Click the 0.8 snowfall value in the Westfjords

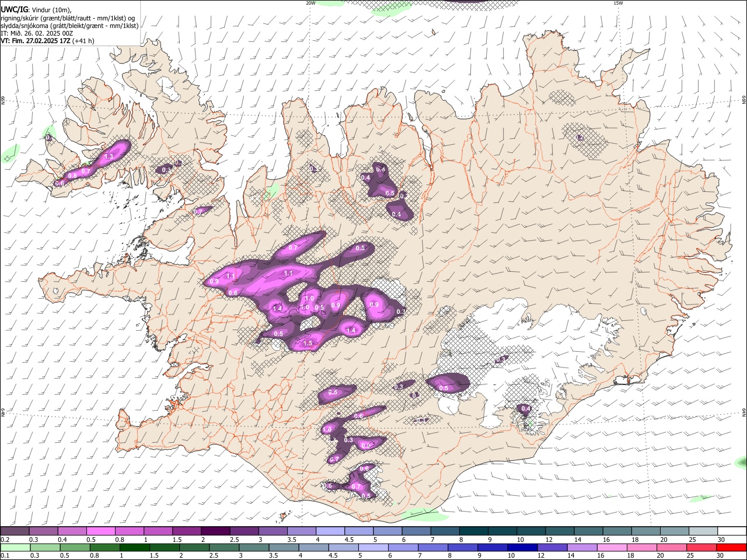(x=72, y=176)
